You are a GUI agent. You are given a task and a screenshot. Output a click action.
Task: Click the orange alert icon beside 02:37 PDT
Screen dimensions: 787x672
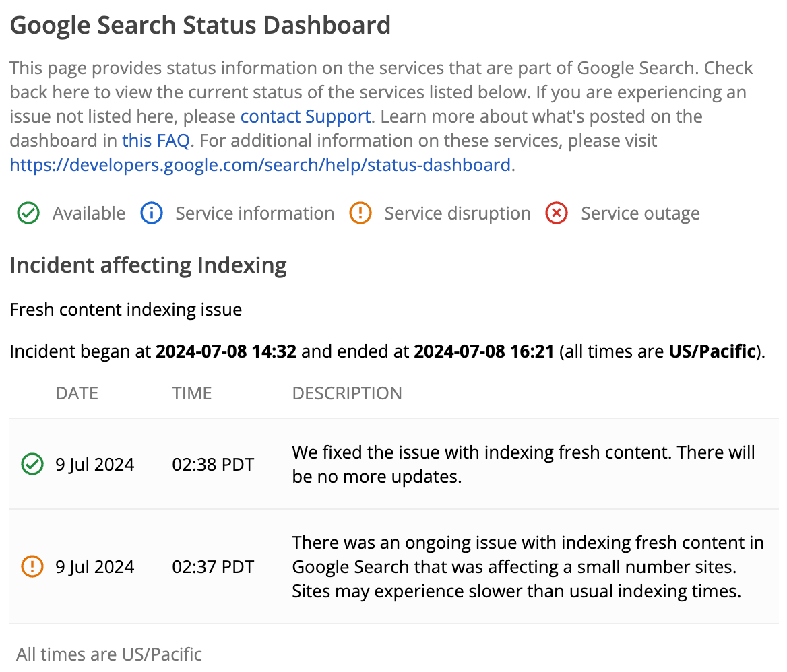point(32,567)
